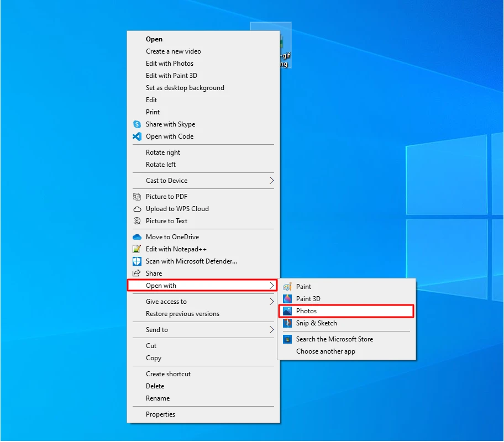
Task: Choose Edit with Notepad++
Action: click(x=203, y=249)
